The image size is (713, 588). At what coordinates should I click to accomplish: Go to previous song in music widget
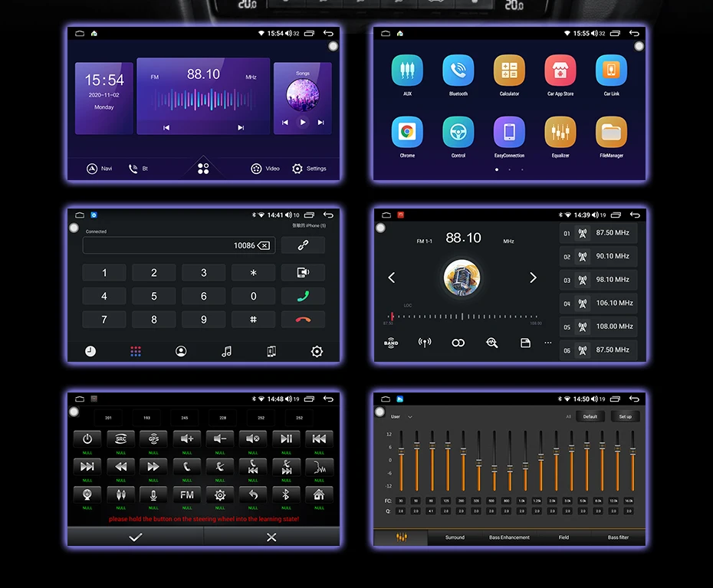(x=285, y=123)
